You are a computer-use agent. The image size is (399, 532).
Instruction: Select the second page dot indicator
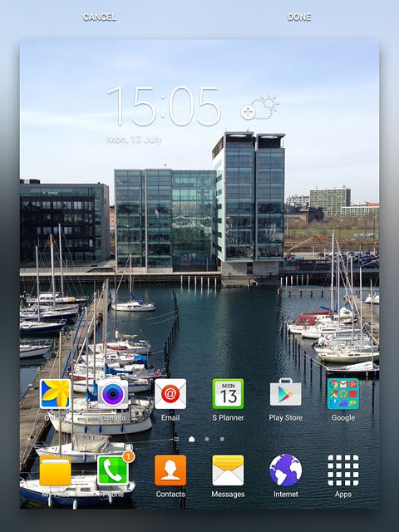coord(207,439)
